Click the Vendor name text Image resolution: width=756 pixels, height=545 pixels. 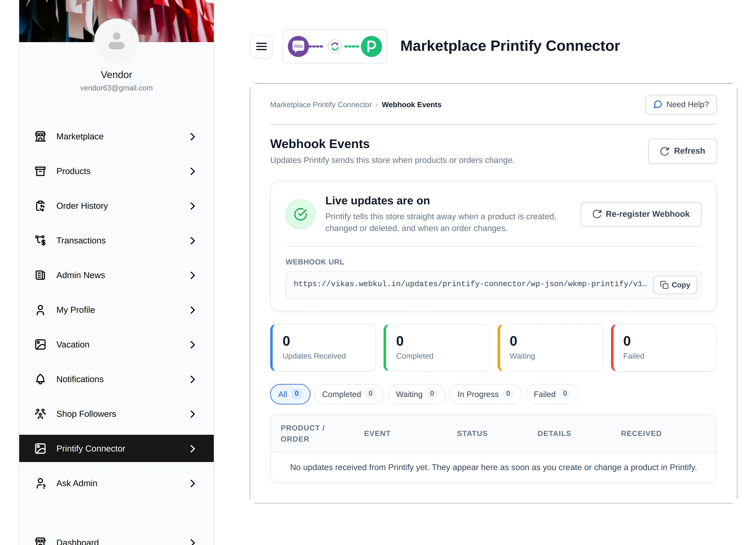[x=116, y=75]
